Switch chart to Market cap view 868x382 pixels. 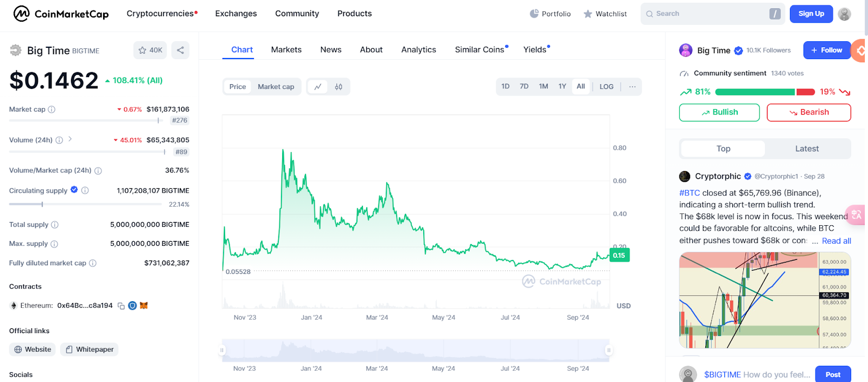click(x=276, y=87)
